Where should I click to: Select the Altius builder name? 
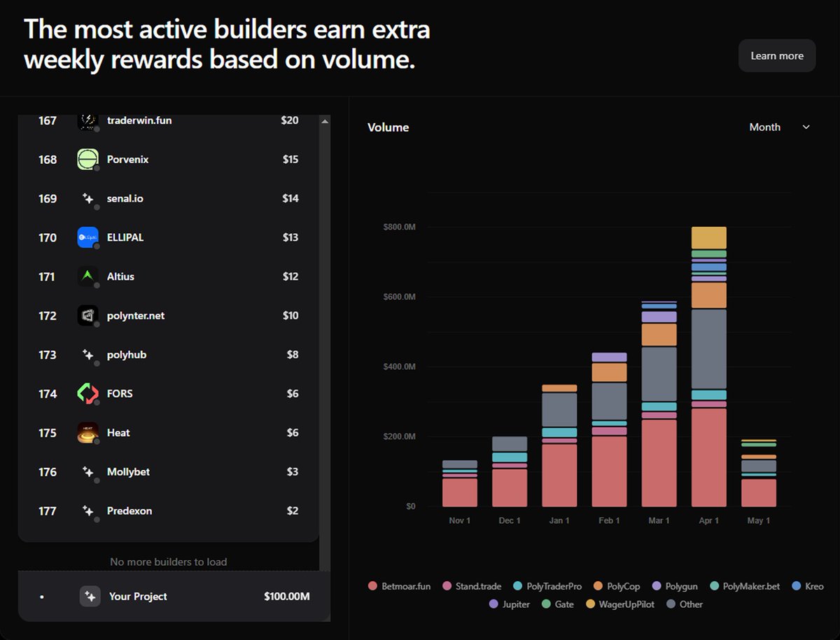(x=120, y=277)
